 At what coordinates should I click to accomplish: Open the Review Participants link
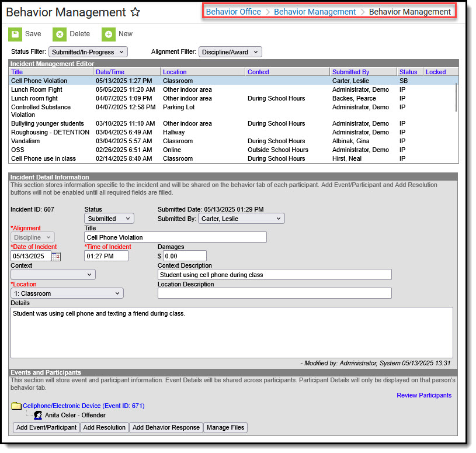click(423, 395)
